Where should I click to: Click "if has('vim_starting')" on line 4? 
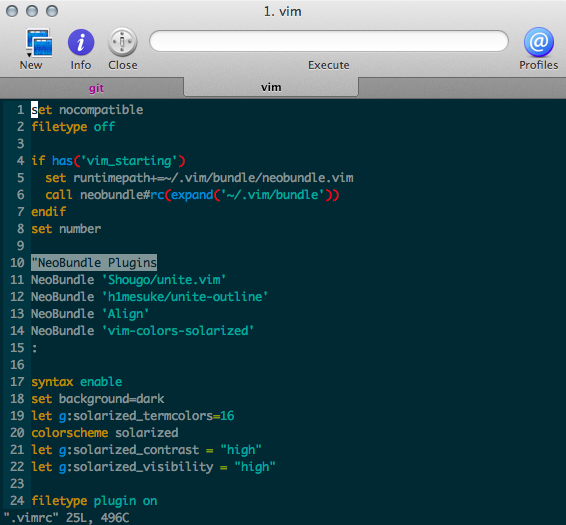click(x=108, y=161)
